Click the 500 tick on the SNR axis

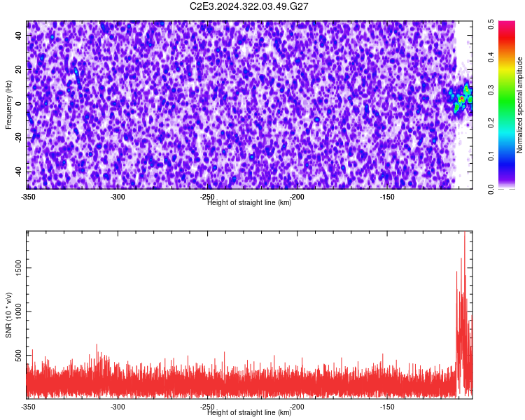(19, 356)
